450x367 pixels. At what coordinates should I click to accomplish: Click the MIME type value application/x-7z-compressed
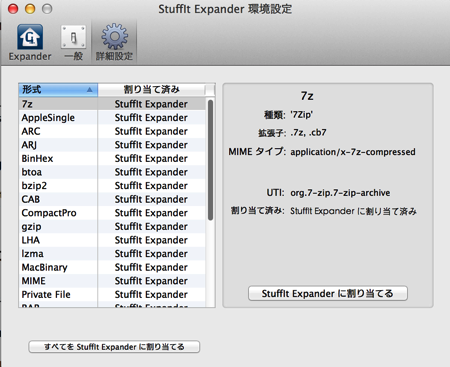[x=353, y=152]
